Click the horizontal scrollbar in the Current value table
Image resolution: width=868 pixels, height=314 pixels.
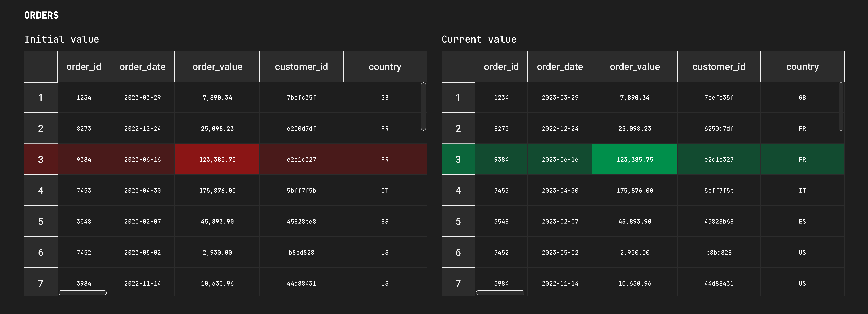500,292
